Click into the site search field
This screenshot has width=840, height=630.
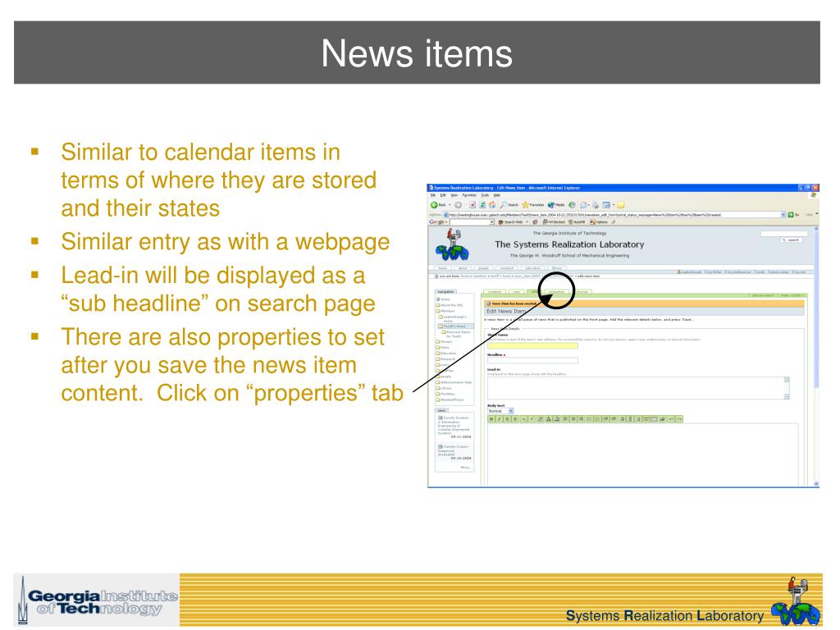[784, 234]
